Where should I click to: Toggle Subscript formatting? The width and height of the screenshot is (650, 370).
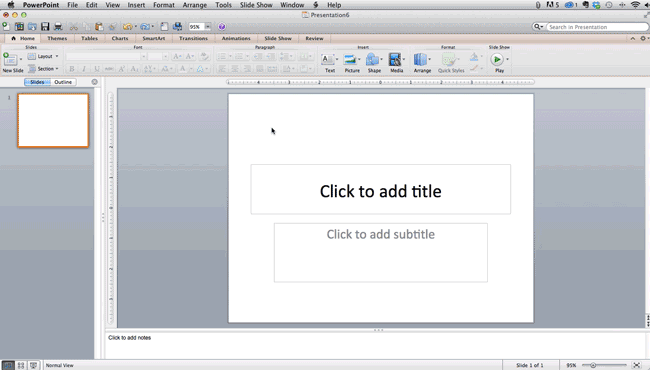coord(134,69)
